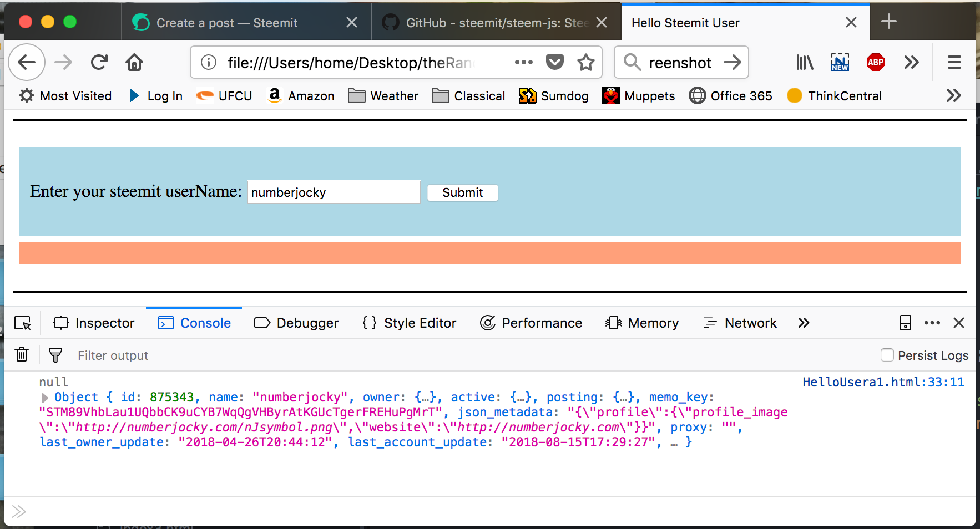
Task: Focus the steemit userName input field
Action: point(334,192)
